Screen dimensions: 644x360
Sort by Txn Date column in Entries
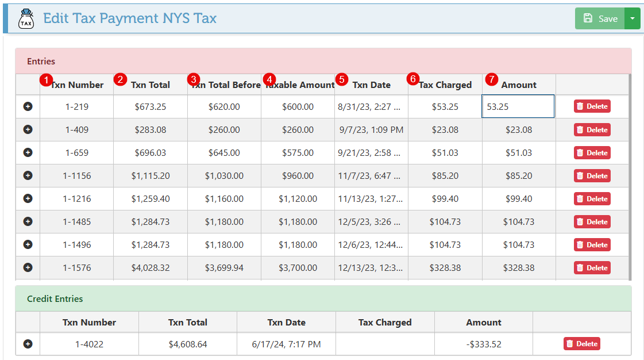[372, 85]
